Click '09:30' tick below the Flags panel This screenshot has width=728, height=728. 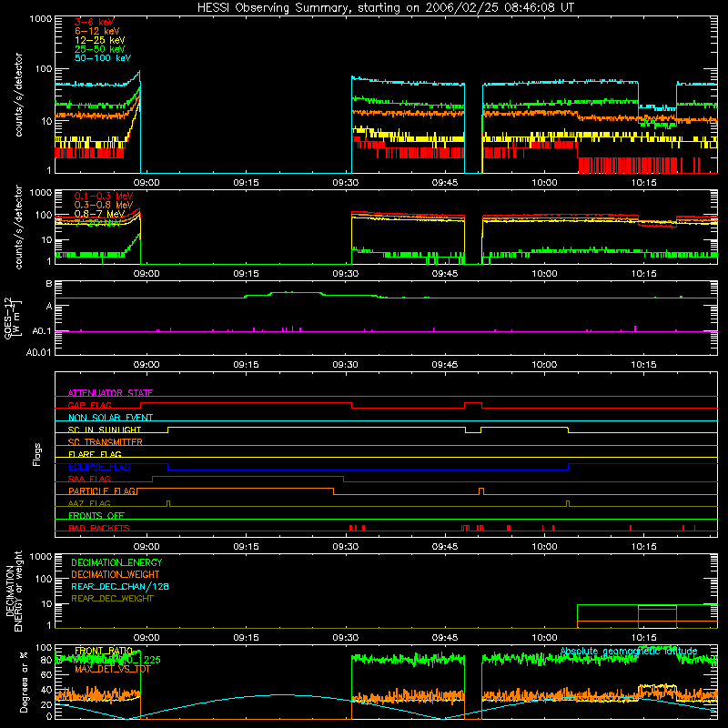pyautogui.click(x=346, y=547)
